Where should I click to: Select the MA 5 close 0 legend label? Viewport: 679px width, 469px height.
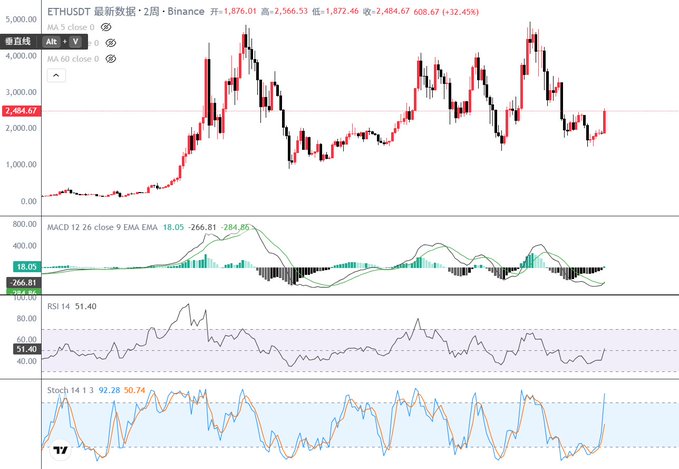pyautogui.click(x=71, y=27)
